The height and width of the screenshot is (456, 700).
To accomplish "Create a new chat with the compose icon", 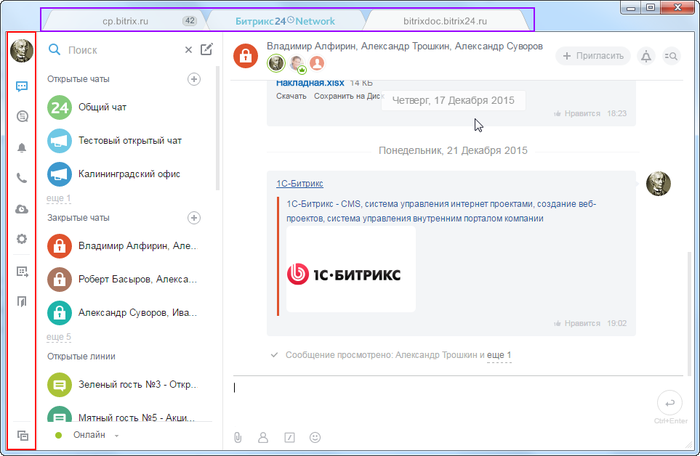I will pyautogui.click(x=206, y=49).
